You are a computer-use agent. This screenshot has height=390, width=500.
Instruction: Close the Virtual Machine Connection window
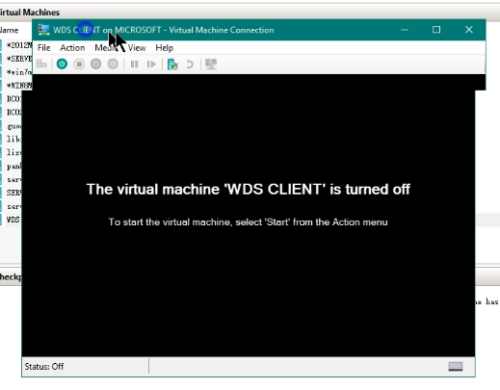click(469, 30)
